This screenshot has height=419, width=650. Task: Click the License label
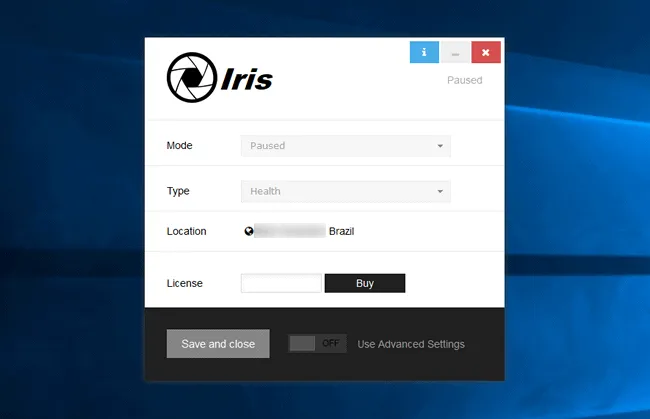(x=185, y=283)
